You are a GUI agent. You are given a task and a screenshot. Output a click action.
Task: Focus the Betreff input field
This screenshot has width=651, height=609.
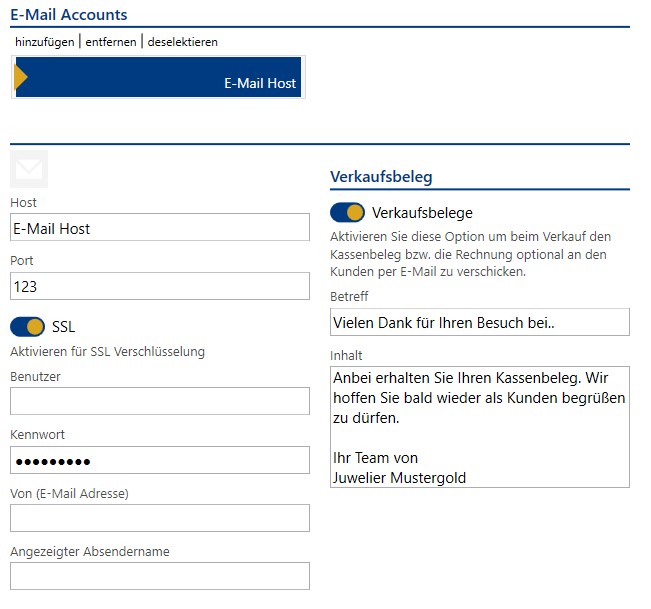480,322
